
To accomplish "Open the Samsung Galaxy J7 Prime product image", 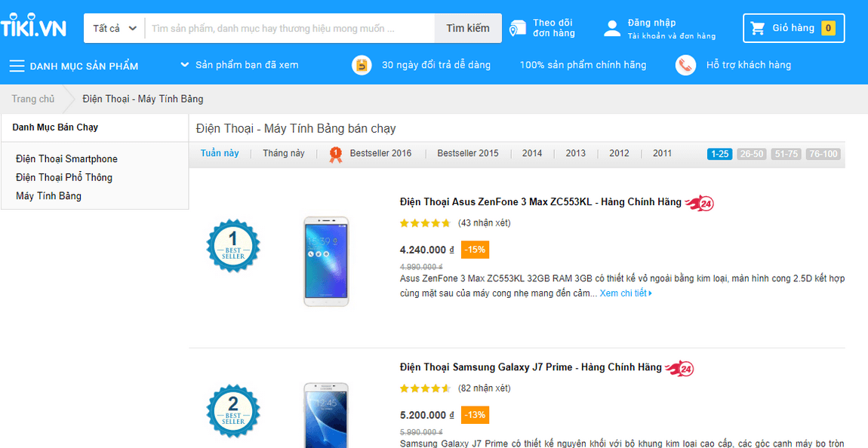I will coord(327,415).
